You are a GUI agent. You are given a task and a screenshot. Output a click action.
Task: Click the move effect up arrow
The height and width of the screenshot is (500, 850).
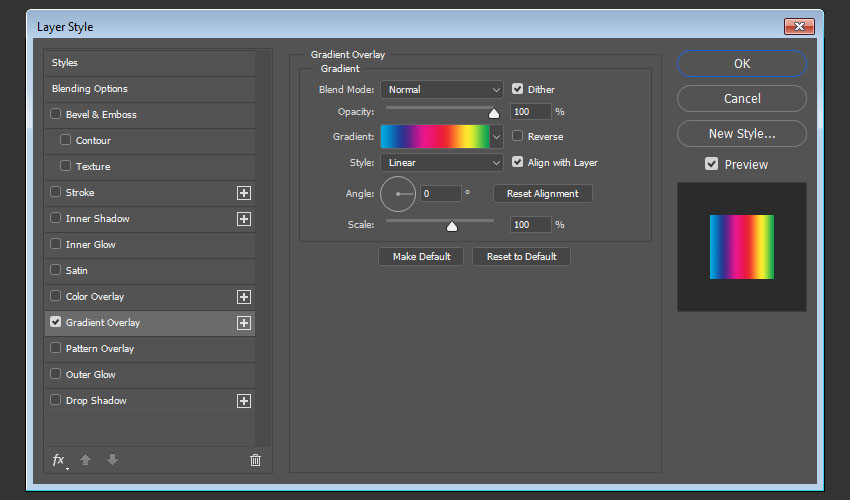coord(86,460)
